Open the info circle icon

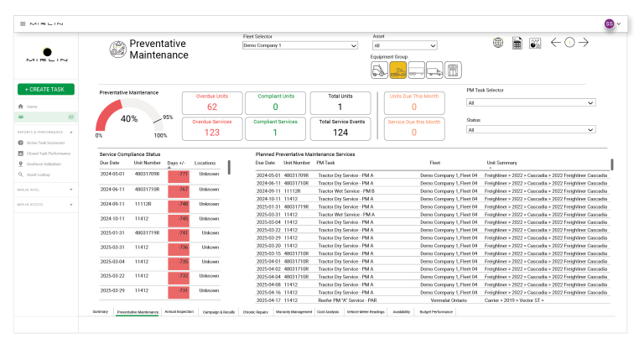coord(569,43)
